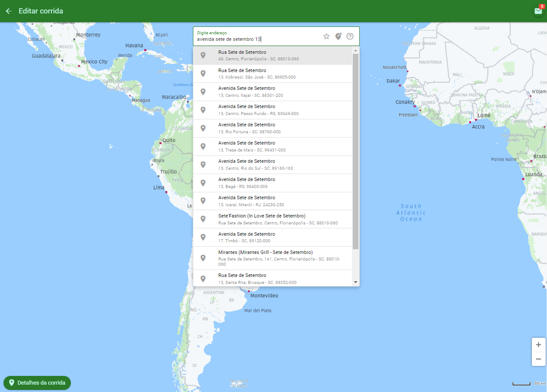Click the pin icon beside Sete'Fashion result
This screenshot has height=392, width=547.
pos(203,219)
